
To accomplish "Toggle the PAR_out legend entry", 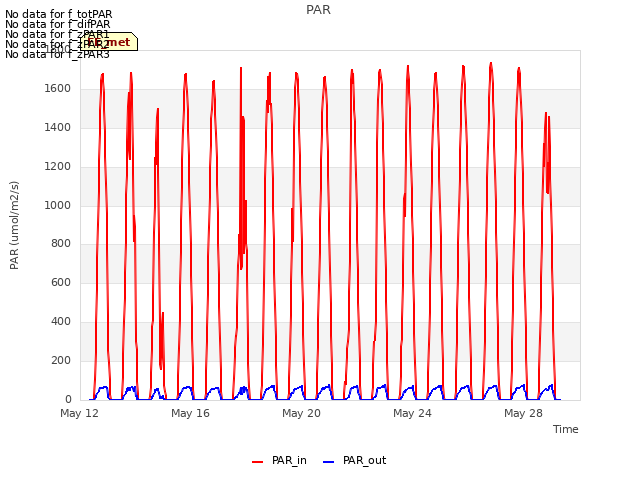I will [354, 461].
